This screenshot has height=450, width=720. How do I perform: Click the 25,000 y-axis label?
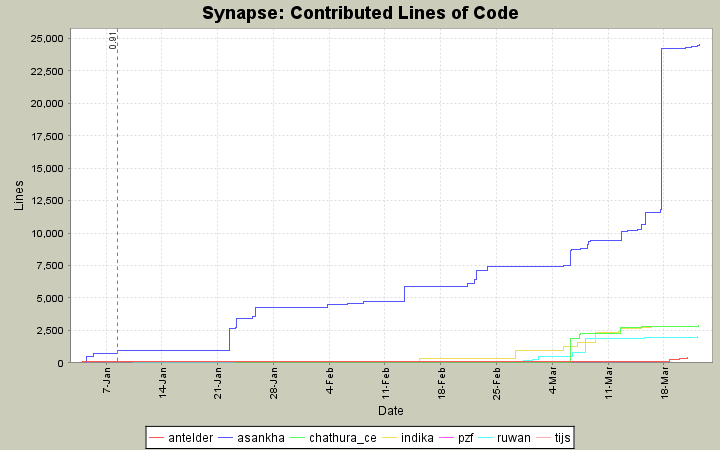pos(47,39)
